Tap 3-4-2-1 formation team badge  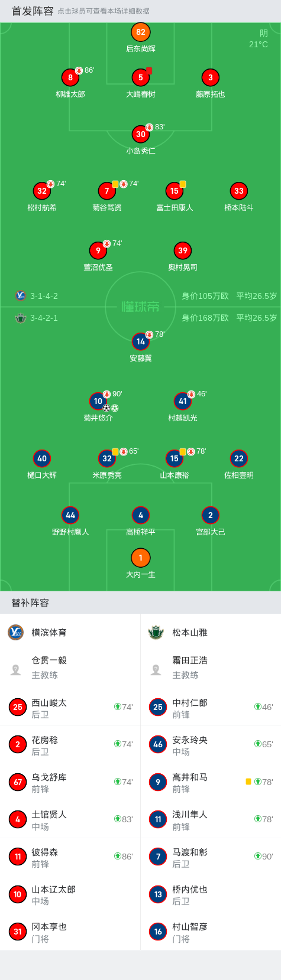(x=21, y=318)
